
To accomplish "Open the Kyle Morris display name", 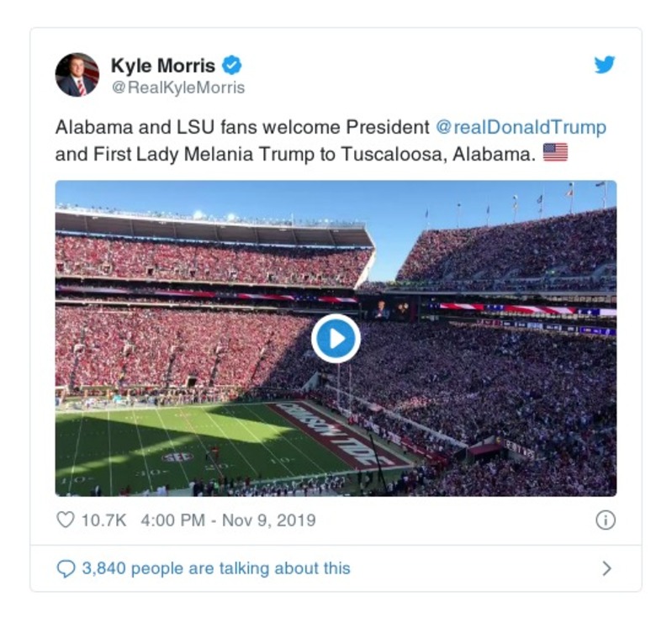I will point(163,66).
